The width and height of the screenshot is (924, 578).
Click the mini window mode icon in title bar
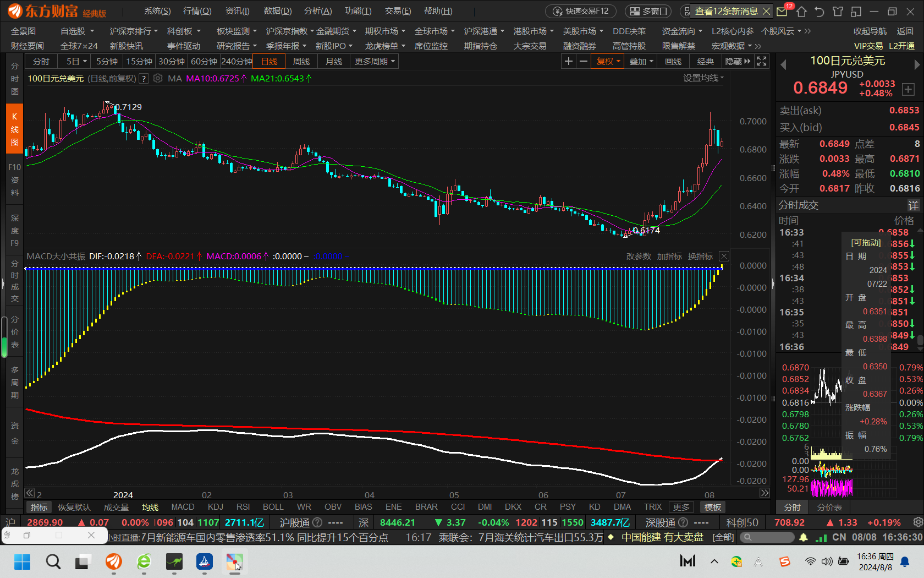click(x=856, y=11)
